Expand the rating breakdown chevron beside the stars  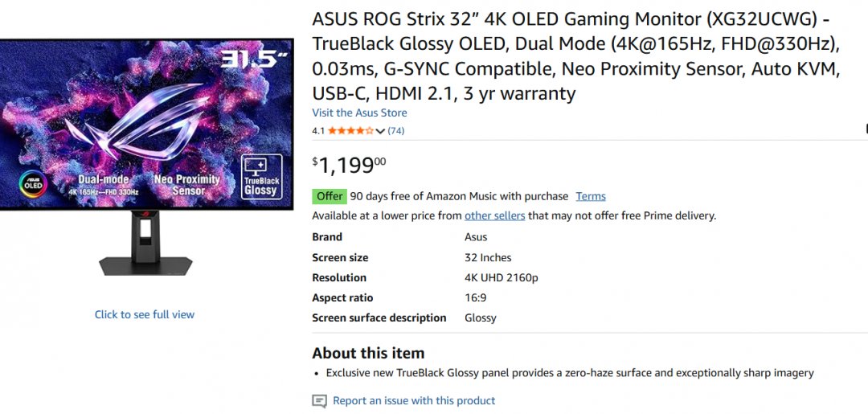[x=380, y=131]
